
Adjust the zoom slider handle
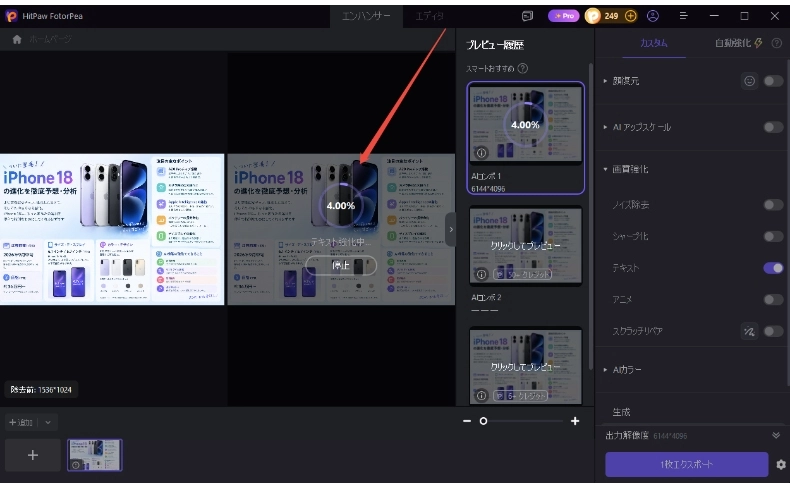[483, 421]
